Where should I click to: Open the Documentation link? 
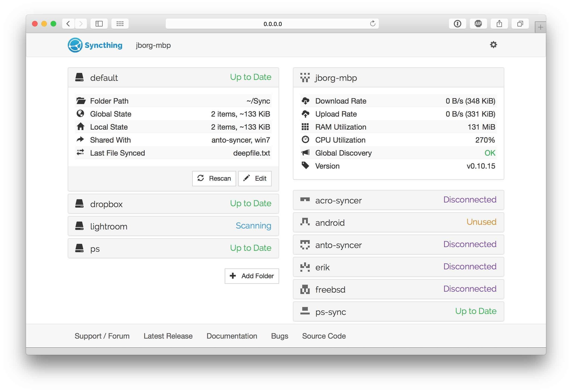coord(232,336)
